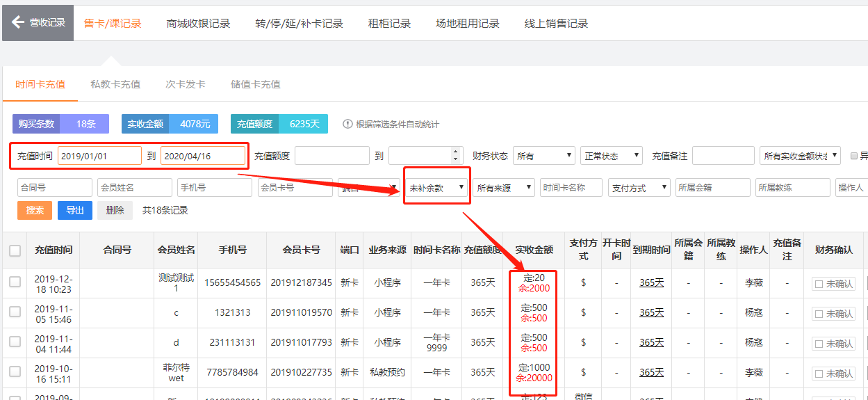This screenshot has width=868, height=400.
Task: Click the $ payment icon in 菲尔特wet row
Action: point(583,373)
